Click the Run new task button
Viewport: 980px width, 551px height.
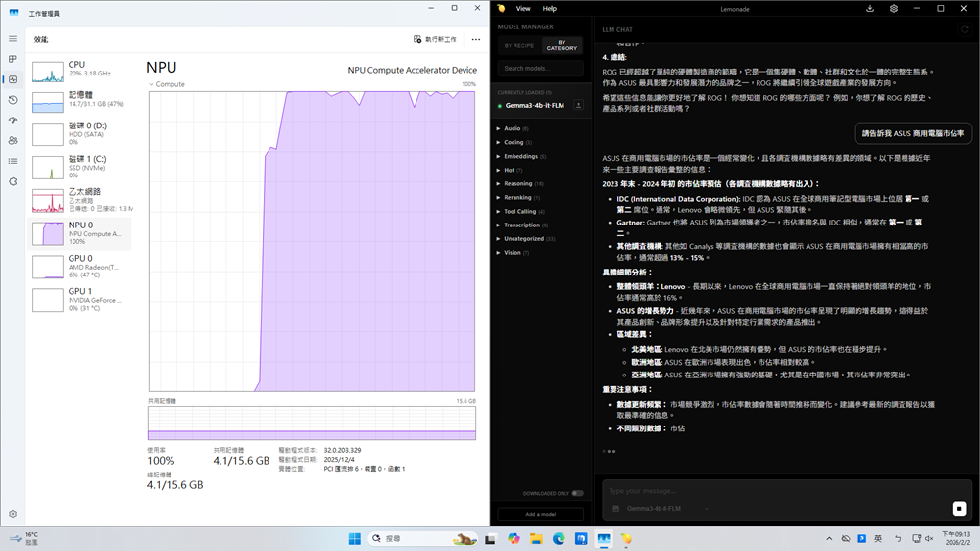point(436,39)
